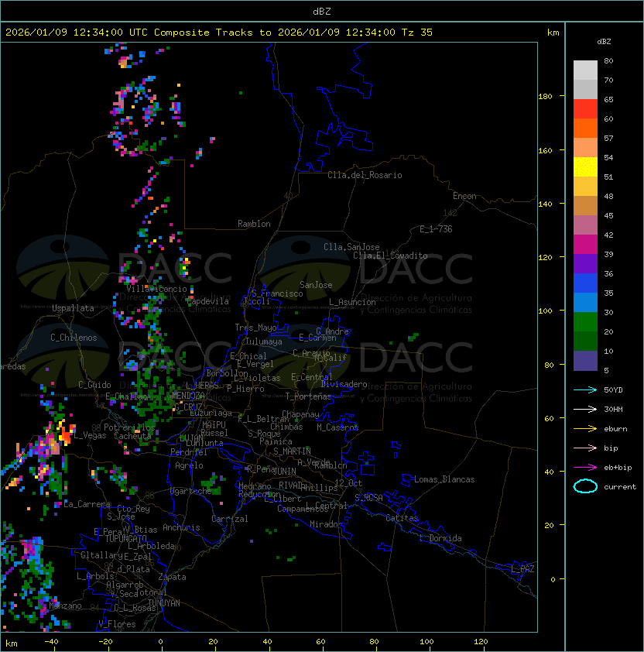The image size is (644, 652).
Task: Click the '180' km tick on vertical axis
Action: [545, 97]
